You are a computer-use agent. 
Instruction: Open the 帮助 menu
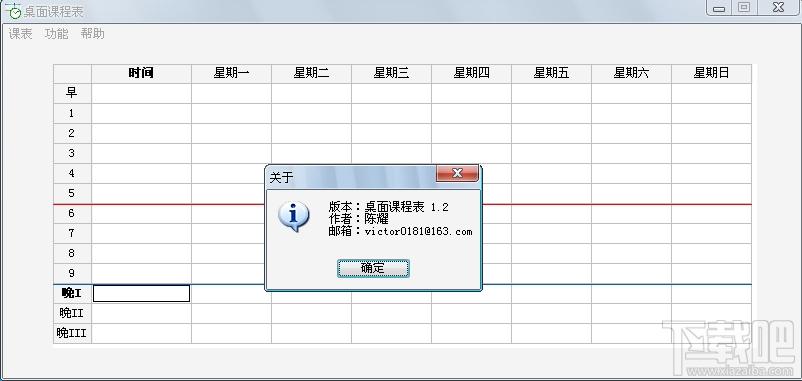93,34
